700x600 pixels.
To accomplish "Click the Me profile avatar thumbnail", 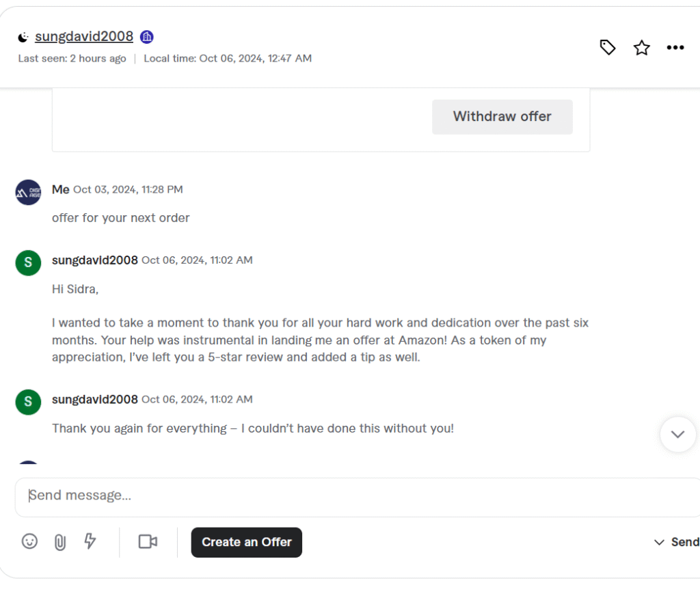I will (28, 192).
